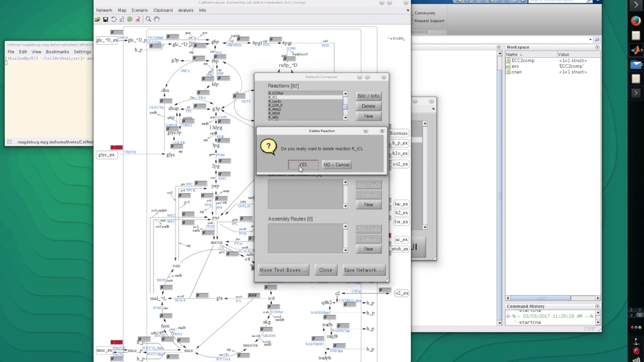Click Request Support link in MATLAB

click(x=429, y=21)
